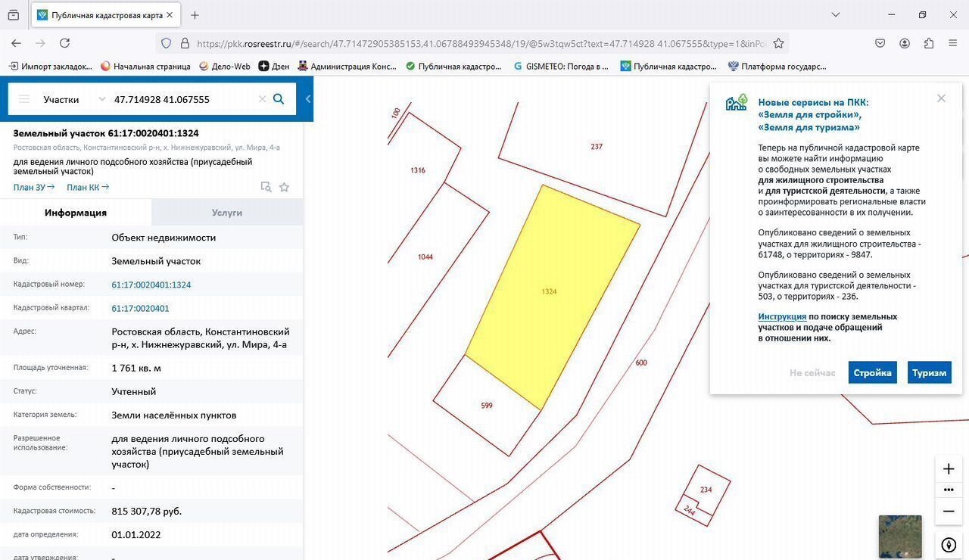Open the Начальная страница bookmark

[x=145, y=67]
